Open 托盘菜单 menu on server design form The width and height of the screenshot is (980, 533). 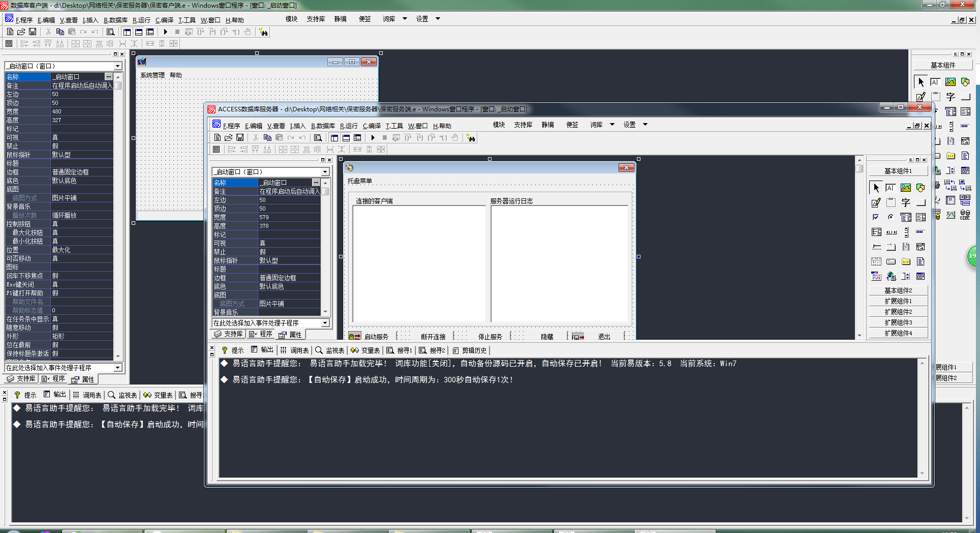click(x=360, y=181)
